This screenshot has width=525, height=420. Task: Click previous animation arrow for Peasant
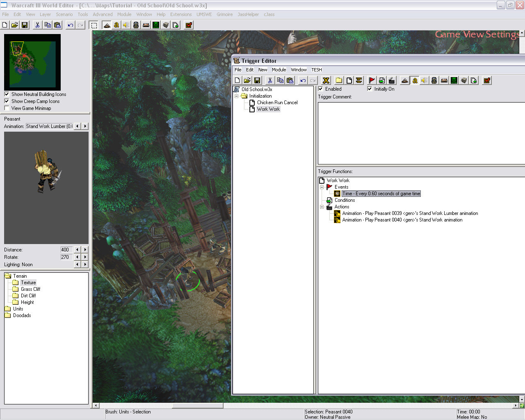[78, 126]
